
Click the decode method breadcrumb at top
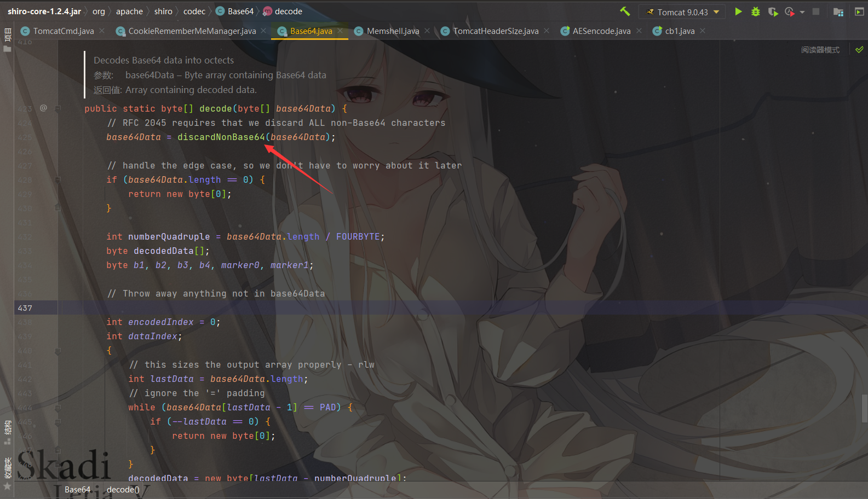[283, 11]
